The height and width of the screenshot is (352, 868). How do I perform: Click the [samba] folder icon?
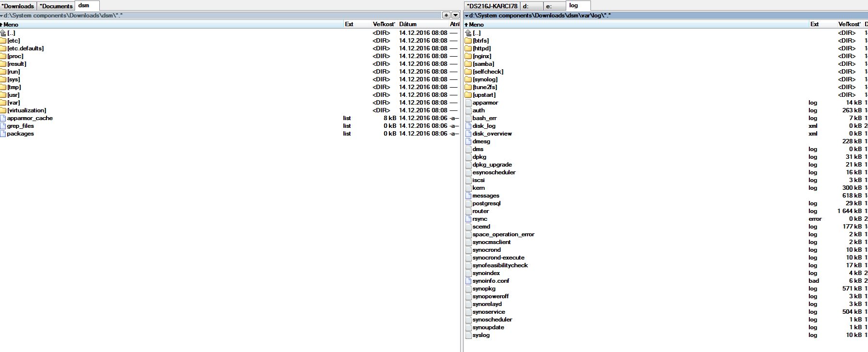[x=468, y=64]
